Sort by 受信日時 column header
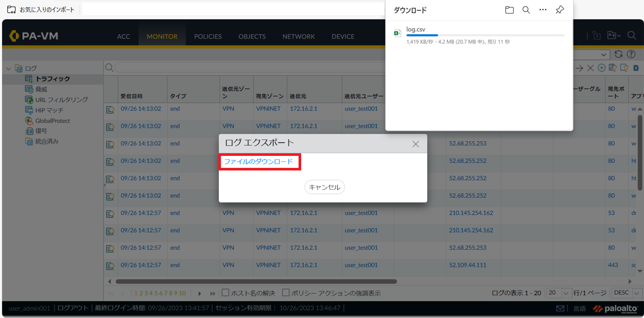Image resolution: width=644 pixels, height=318 pixels. coord(131,96)
